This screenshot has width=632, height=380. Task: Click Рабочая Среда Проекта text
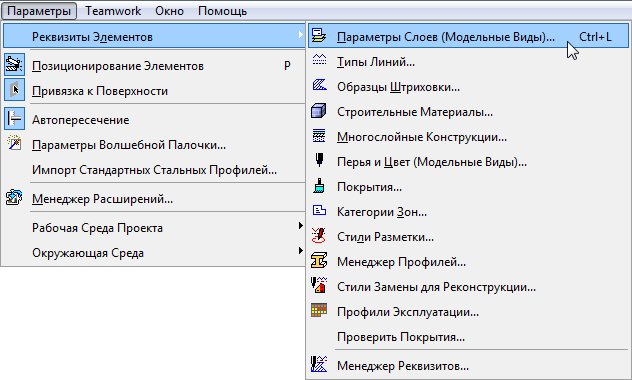[x=98, y=228]
